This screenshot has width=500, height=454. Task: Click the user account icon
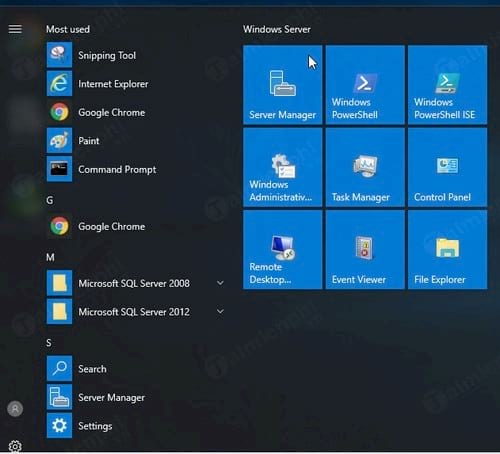[15, 409]
